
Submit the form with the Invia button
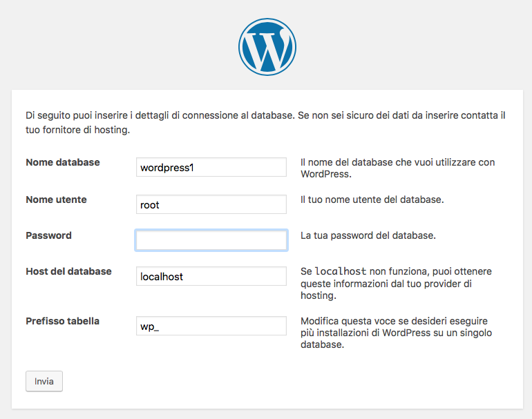(x=44, y=381)
